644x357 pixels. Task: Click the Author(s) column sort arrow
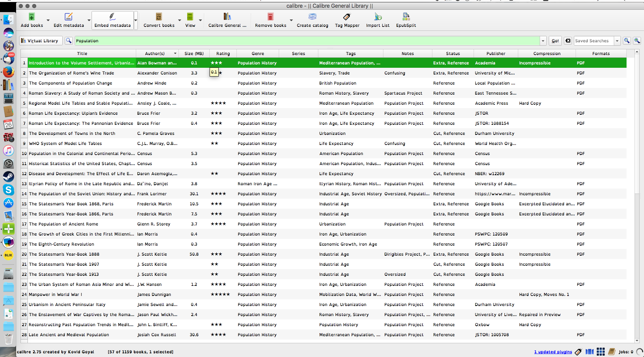click(175, 54)
